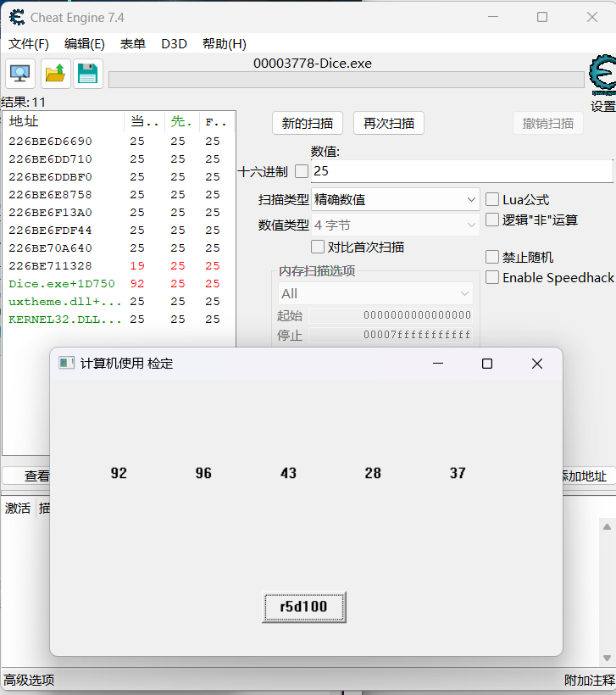This screenshot has height=695, width=616.
Task: Click the dice result 92 in dialog
Action: [x=119, y=473]
